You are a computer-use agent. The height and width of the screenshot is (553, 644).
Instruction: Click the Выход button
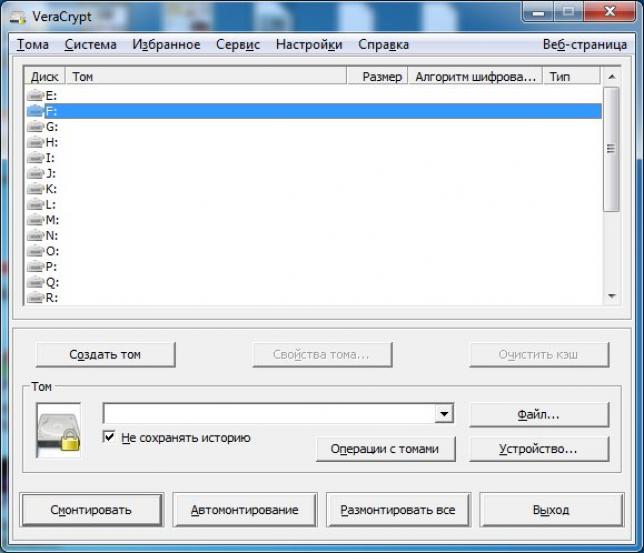tap(551, 509)
